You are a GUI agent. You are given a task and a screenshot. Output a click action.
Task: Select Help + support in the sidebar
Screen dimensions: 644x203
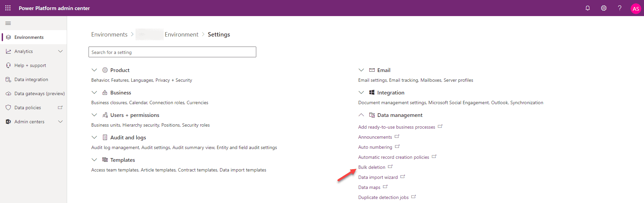[34, 65]
